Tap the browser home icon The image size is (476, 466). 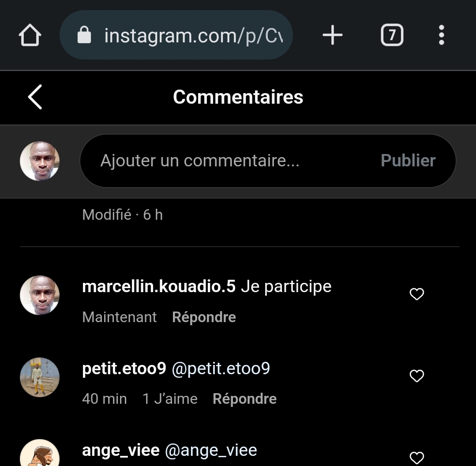(30, 35)
